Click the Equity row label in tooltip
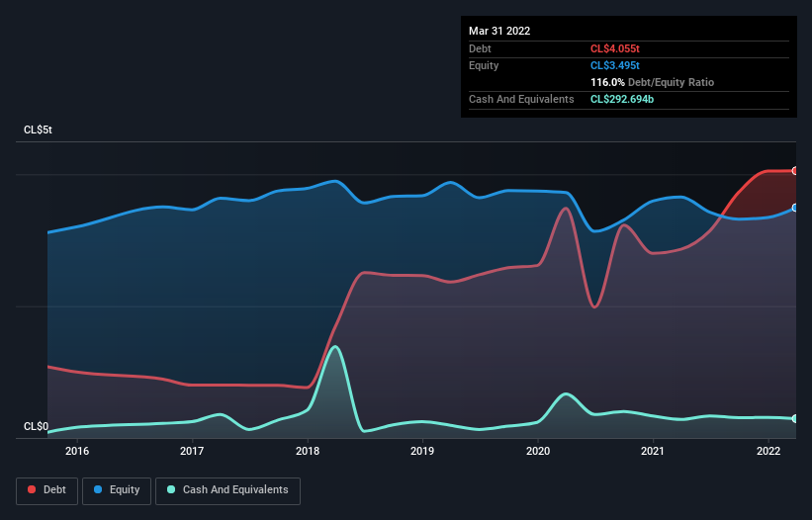This screenshot has height=520, width=812. tap(484, 65)
